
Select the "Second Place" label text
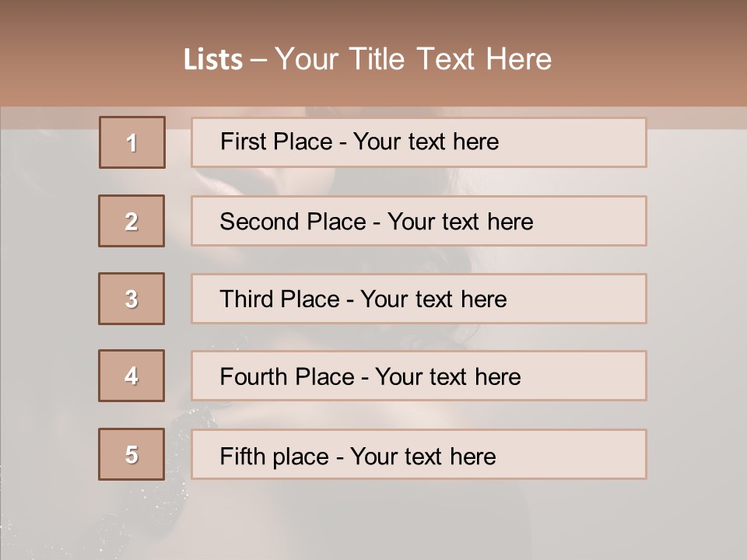(292, 222)
